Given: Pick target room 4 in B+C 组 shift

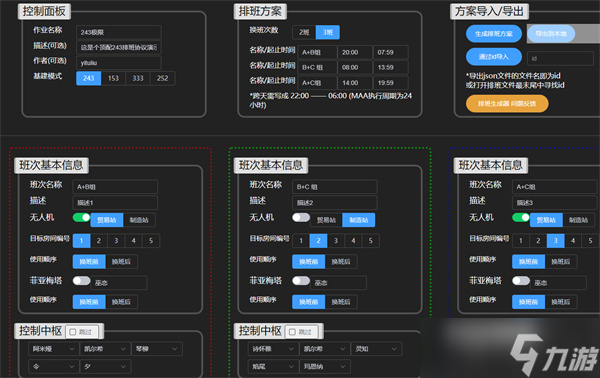Looking at the screenshot, I should pos(353,241).
